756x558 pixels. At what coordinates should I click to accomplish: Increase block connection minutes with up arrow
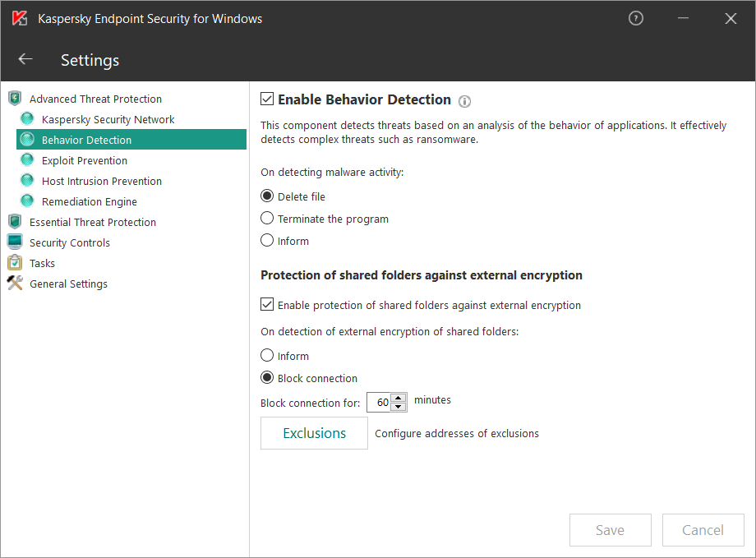[x=398, y=398]
